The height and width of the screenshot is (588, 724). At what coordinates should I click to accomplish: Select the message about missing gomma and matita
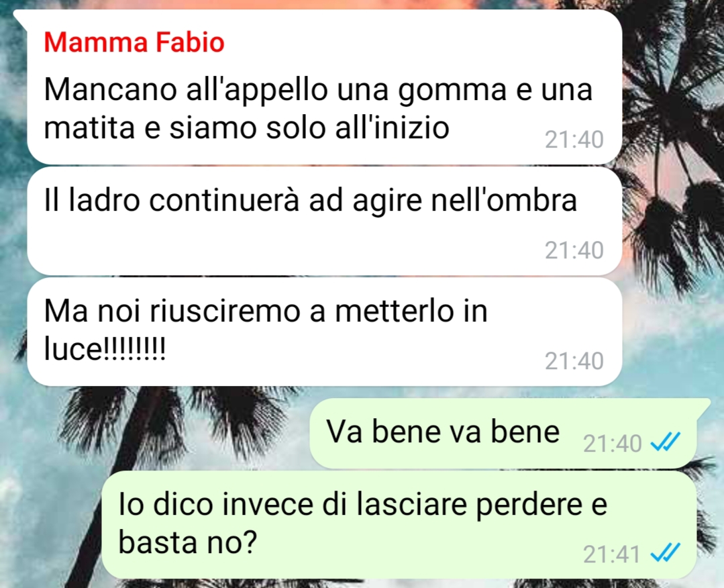pyautogui.click(x=325, y=87)
